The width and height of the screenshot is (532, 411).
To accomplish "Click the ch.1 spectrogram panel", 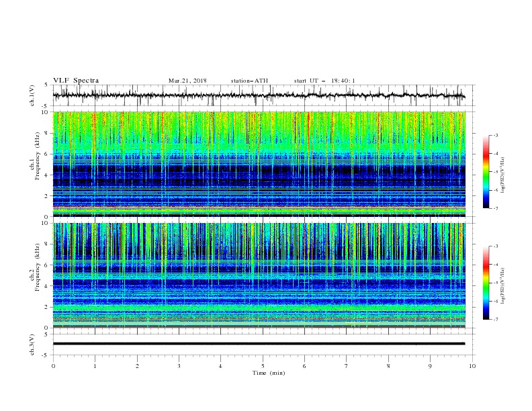I will (259, 164).
